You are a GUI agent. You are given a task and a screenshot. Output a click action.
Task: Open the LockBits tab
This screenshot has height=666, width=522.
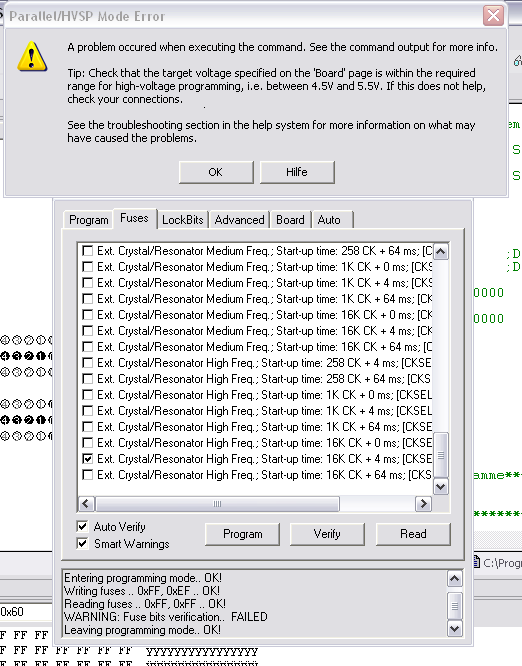[x=183, y=220]
